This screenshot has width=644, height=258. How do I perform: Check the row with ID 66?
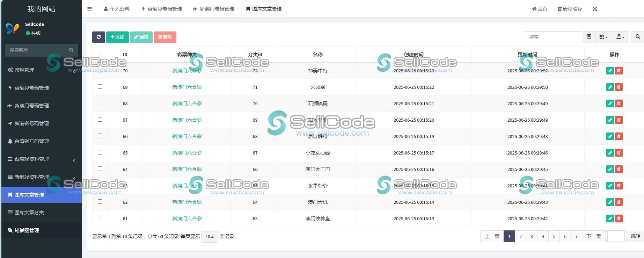pyautogui.click(x=100, y=136)
